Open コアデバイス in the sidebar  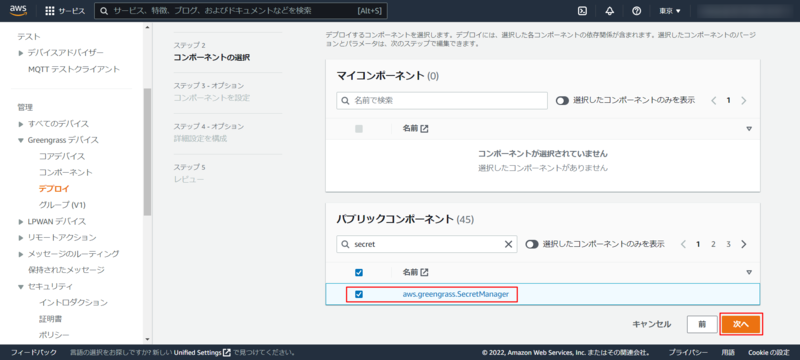(x=62, y=157)
